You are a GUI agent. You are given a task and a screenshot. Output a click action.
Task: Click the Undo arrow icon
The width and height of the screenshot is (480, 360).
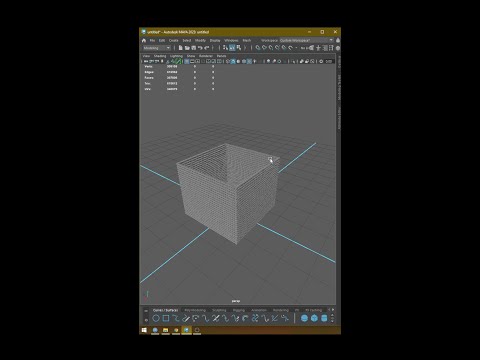(x=200, y=48)
